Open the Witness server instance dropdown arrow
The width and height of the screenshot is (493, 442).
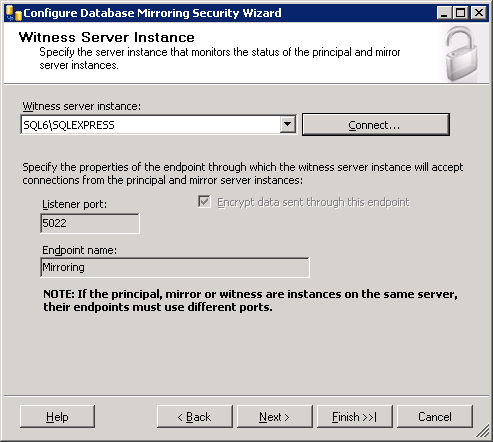[288, 125]
